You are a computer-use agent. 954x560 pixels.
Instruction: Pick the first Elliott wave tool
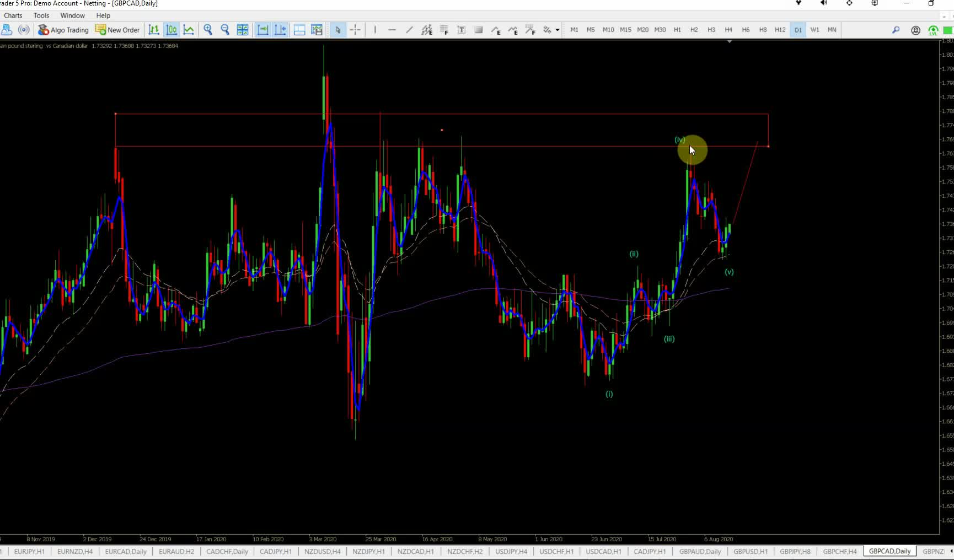pyautogui.click(x=496, y=30)
